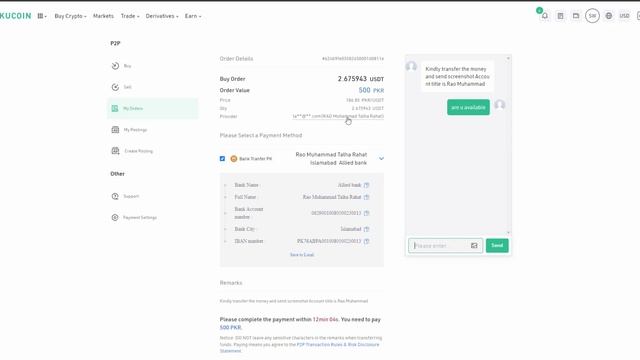This screenshot has width=640, height=360.
Task: Copy the Bank City value
Action: tap(366, 229)
